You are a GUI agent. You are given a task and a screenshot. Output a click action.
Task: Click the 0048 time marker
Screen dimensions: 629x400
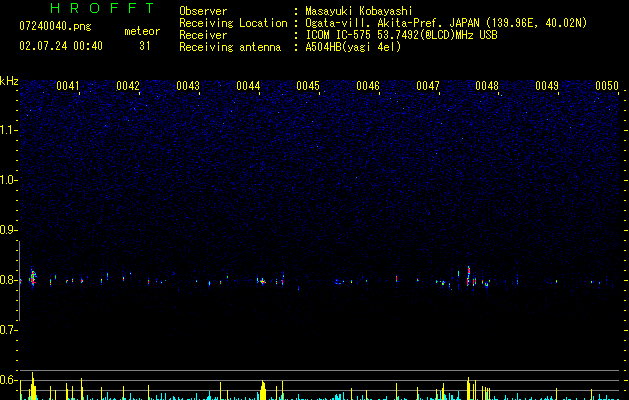tap(487, 86)
